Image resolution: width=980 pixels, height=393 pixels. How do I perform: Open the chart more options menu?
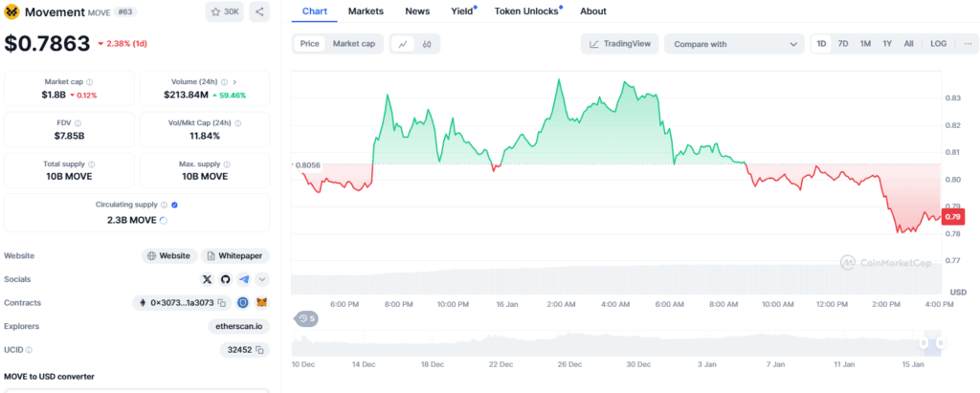(968, 44)
